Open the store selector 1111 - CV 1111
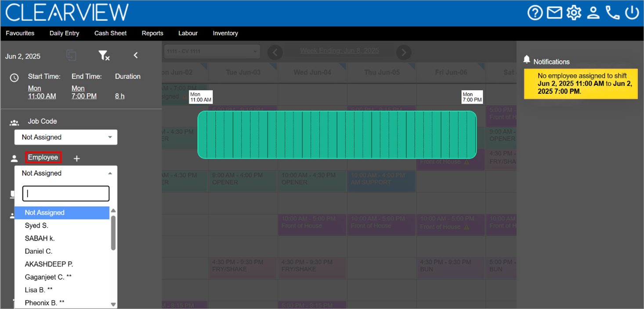644x309 pixels. 212,51
